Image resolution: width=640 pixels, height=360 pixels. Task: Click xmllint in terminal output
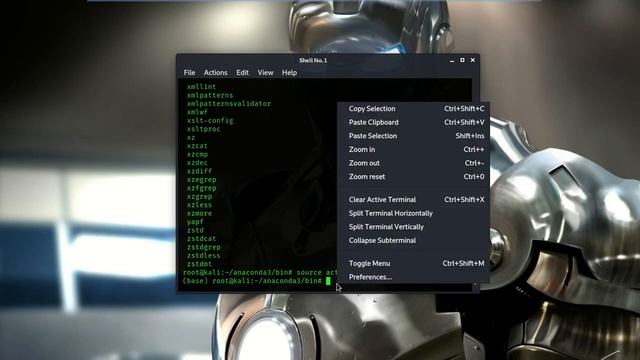click(201, 87)
